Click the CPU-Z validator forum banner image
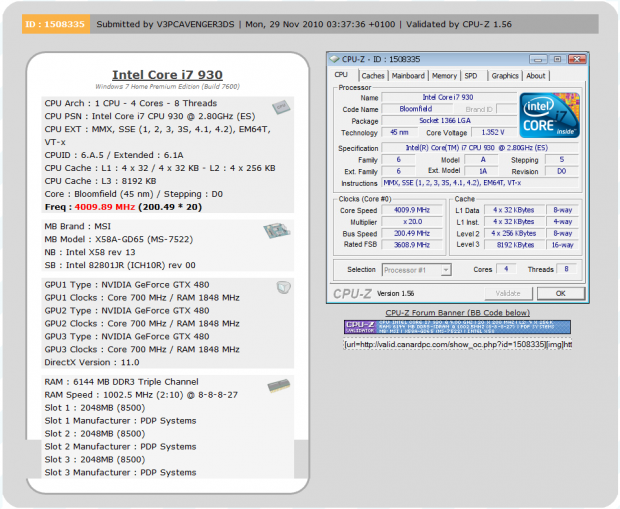 coord(457,327)
